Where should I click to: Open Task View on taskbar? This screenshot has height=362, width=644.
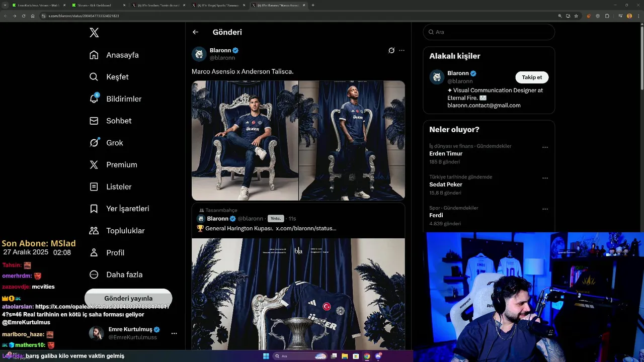coord(334,356)
